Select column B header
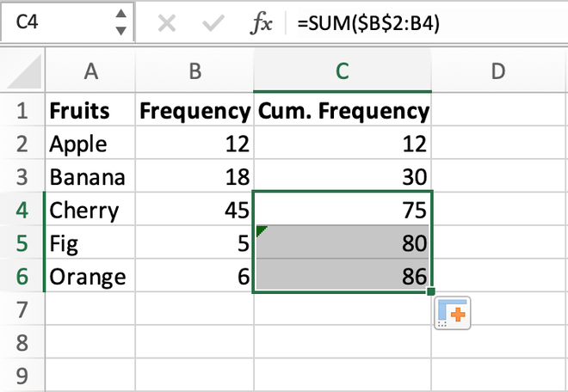The image size is (568, 392). point(194,70)
